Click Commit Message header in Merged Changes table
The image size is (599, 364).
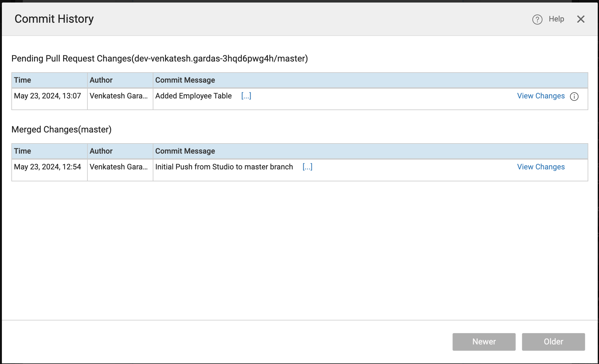(x=185, y=151)
